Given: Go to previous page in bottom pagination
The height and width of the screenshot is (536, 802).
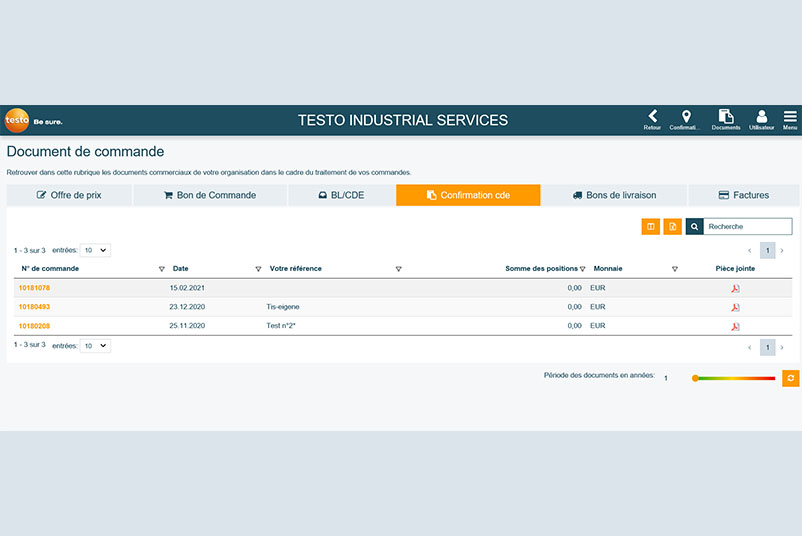Looking at the screenshot, I should click(x=750, y=347).
